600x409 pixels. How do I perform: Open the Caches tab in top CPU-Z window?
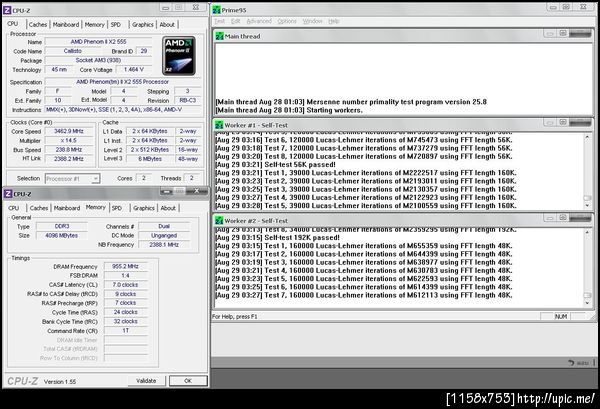coord(38,24)
